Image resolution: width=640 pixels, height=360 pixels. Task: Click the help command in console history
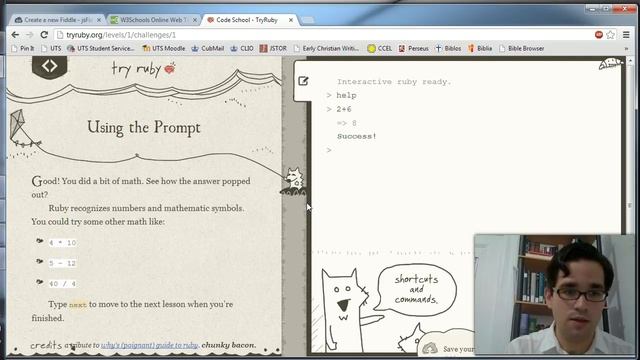346,95
